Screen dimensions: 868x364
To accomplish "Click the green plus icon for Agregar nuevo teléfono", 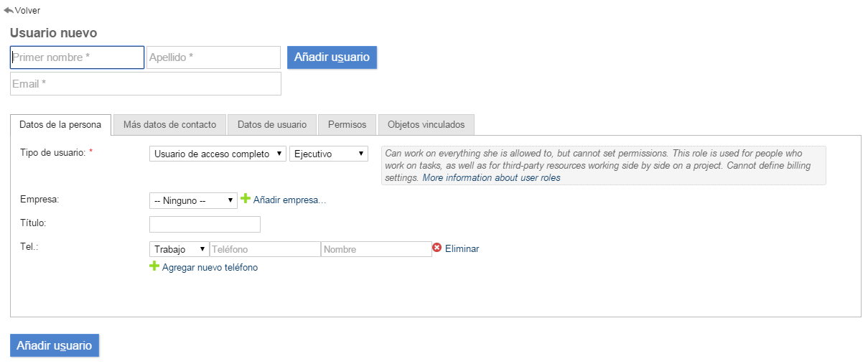I will point(154,266).
